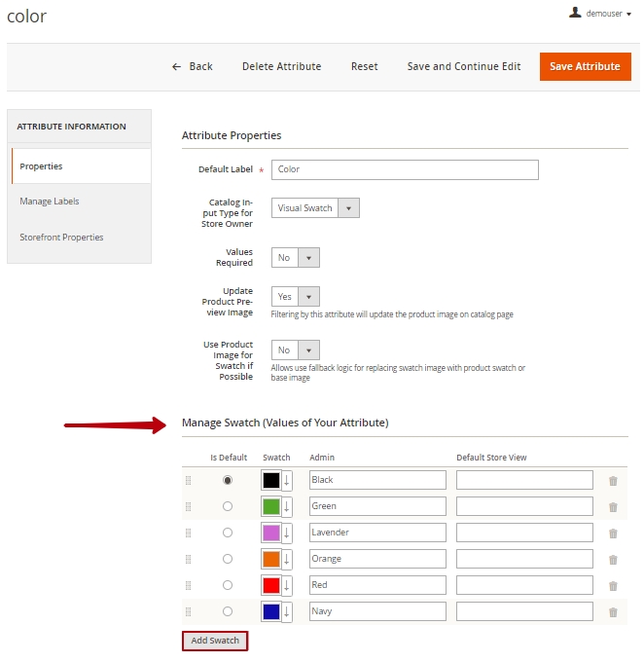
Task: Set Green as the default option
Action: click(x=228, y=506)
